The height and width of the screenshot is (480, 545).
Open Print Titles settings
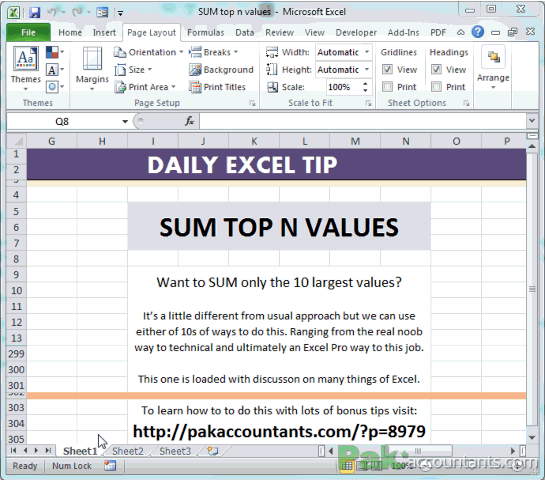pos(218,87)
